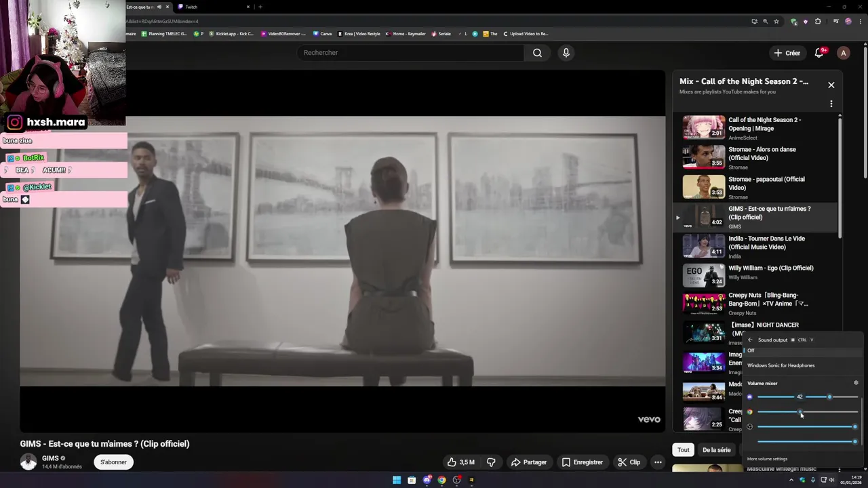Open Chrome extensions puzzle icon
The height and width of the screenshot is (488, 868).
(x=818, y=21)
